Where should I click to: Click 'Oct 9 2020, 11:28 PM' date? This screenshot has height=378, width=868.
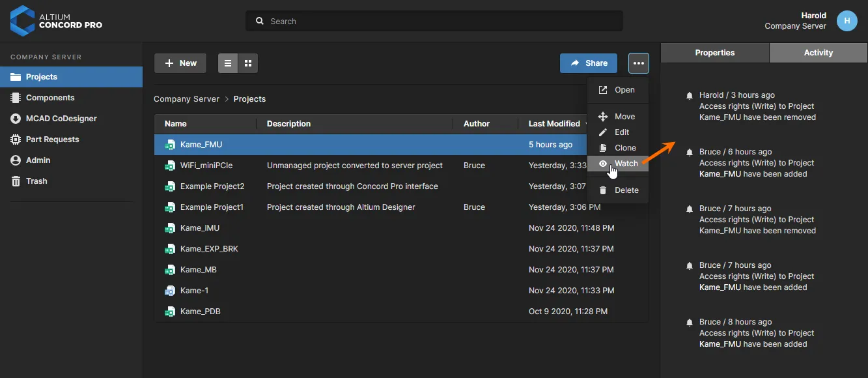tap(568, 312)
